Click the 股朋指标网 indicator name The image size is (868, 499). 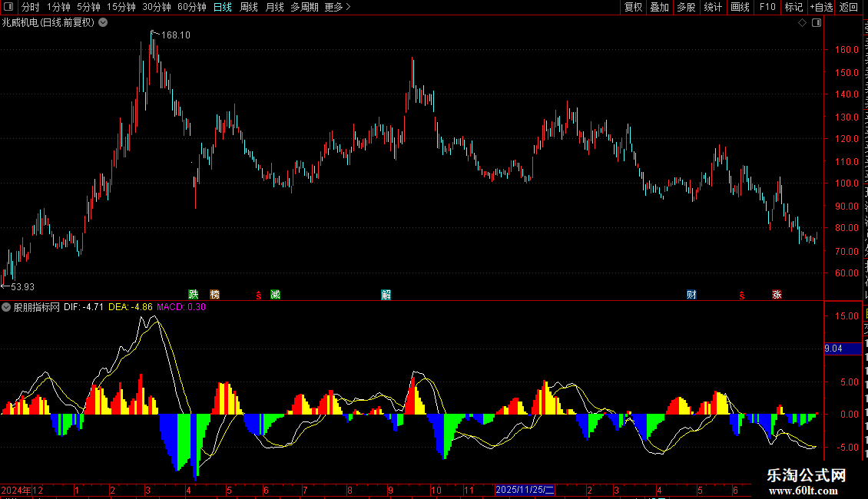click(x=37, y=307)
